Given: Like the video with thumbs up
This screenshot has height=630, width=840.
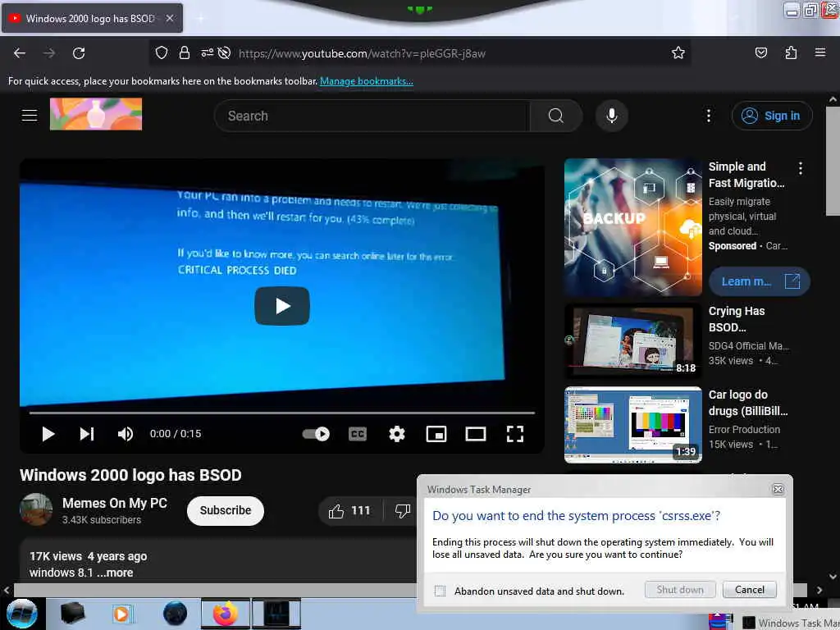Looking at the screenshot, I should tap(351, 510).
